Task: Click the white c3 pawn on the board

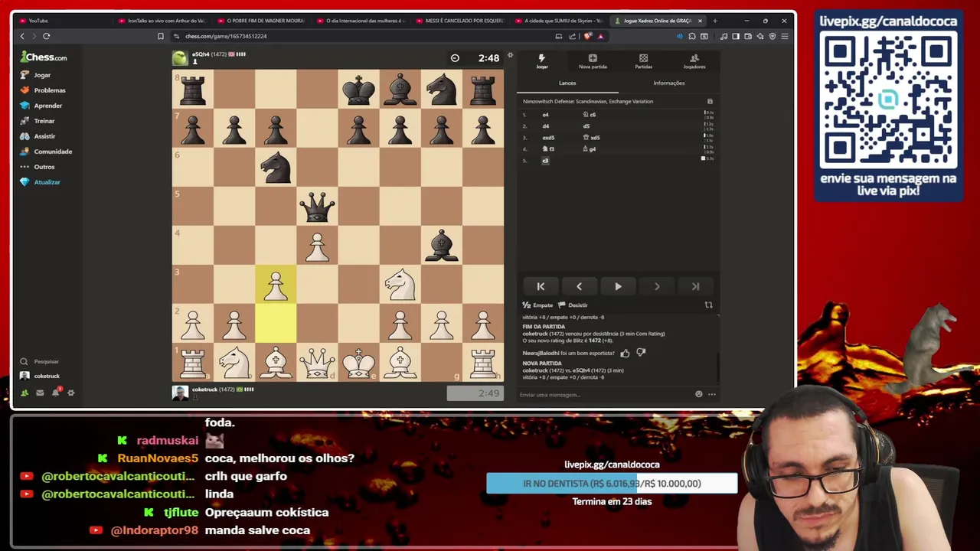Action: 276,285
